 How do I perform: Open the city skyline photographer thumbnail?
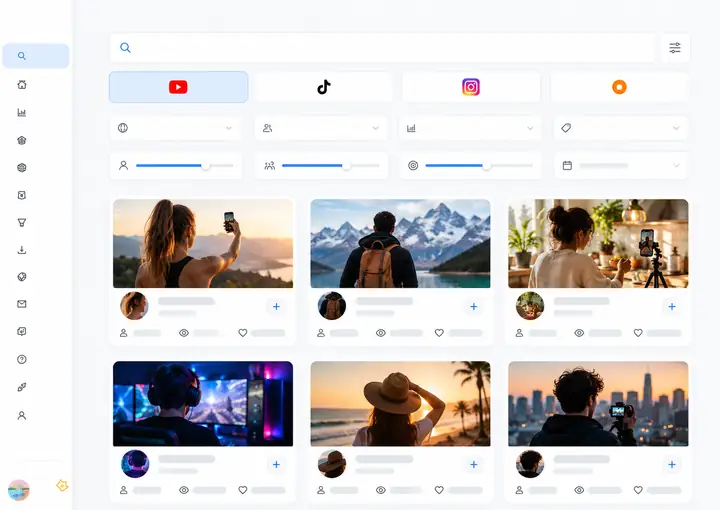coord(598,404)
